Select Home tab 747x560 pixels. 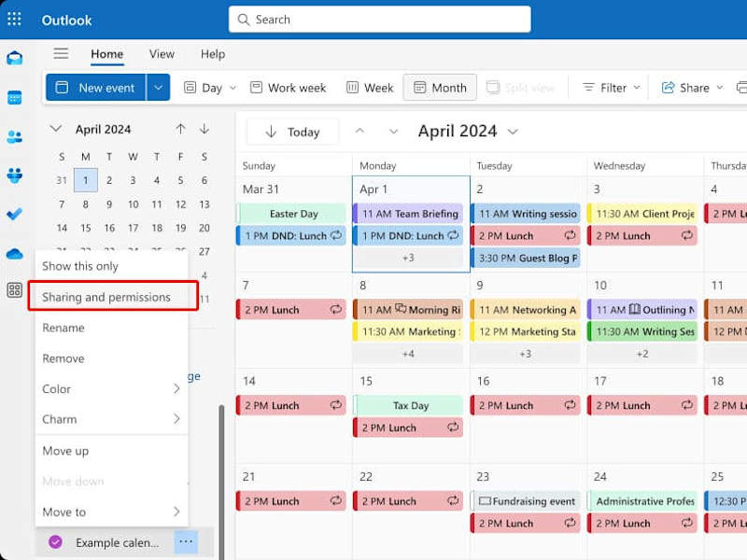pyautogui.click(x=107, y=54)
